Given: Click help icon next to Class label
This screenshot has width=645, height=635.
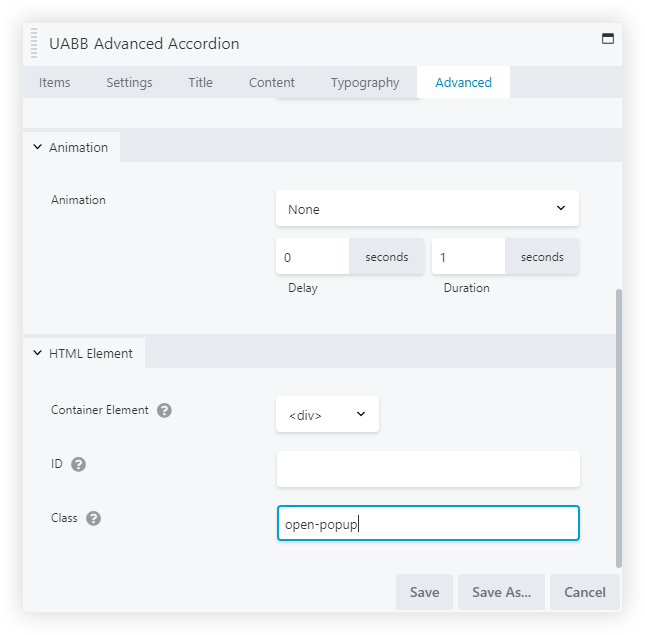Looking at the screenshot, I should 93,518.
